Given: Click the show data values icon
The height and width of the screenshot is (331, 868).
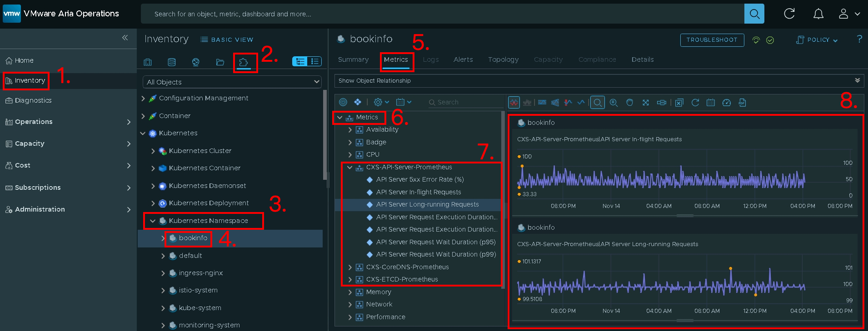Looking at the screenshot, I should [662, 103].
